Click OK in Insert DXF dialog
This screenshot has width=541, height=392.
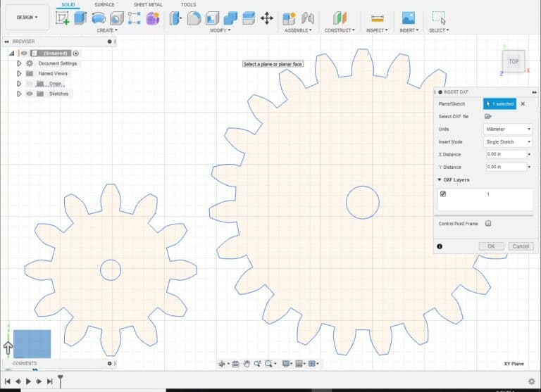pos(491,246)
